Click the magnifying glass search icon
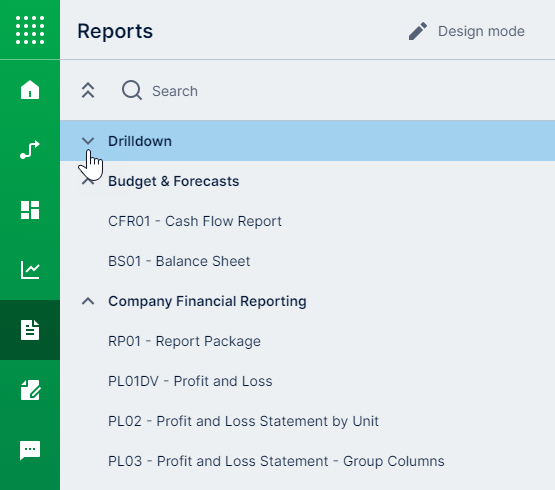This screenshot has height=490, width=555. coord(132,90)
